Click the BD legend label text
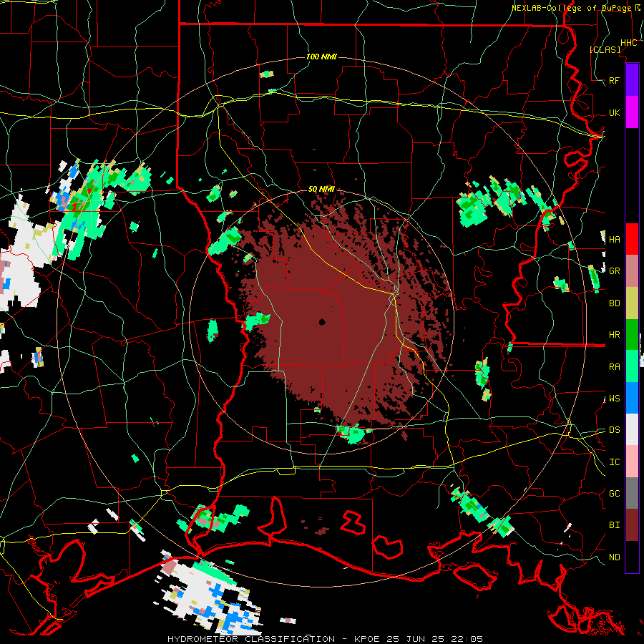The height and width of the screenshot is (644, 644). (x=615, y=303)
